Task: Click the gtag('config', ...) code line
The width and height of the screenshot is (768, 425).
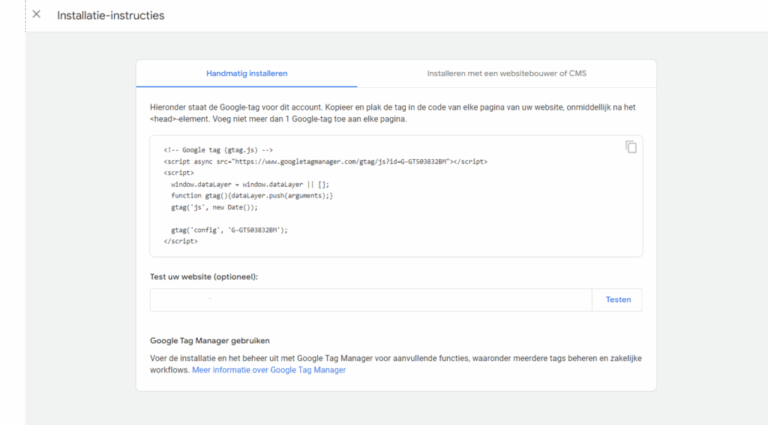Action: click(x=229, y=230)
